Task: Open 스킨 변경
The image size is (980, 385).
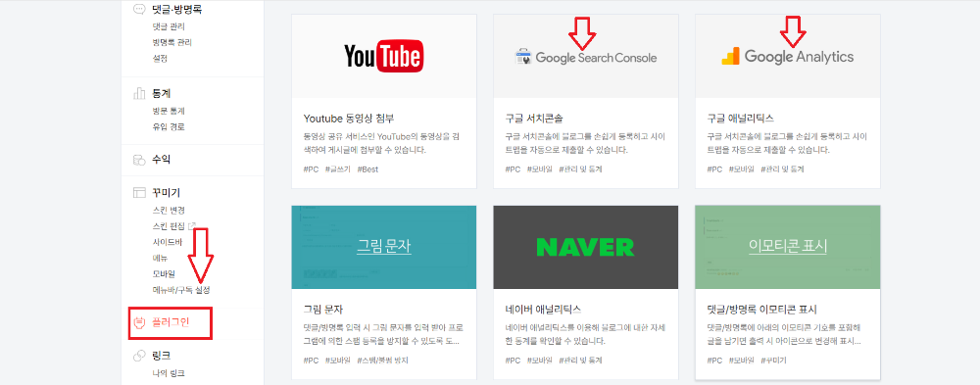Action: click(x=169, y=210)
